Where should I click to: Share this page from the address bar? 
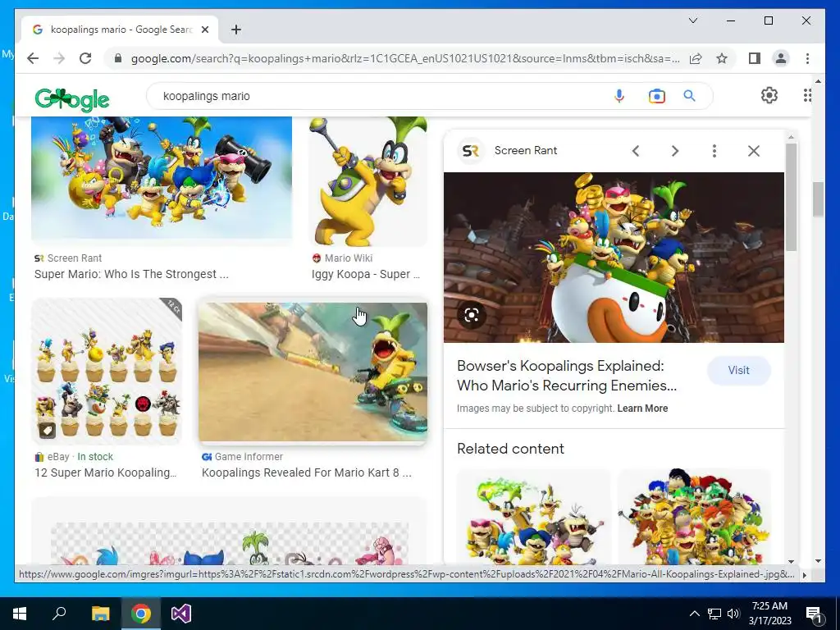696,58
